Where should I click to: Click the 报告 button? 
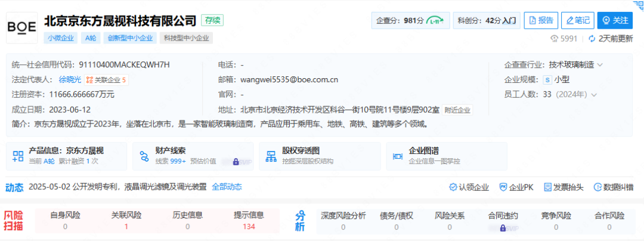(x=541, y=20)
